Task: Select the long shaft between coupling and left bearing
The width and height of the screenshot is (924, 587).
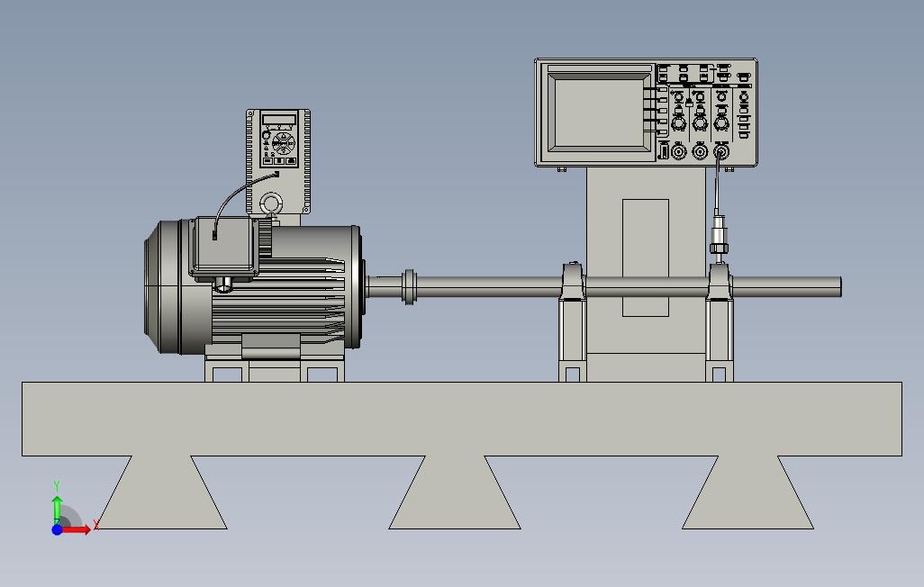Action: point(489,286)
